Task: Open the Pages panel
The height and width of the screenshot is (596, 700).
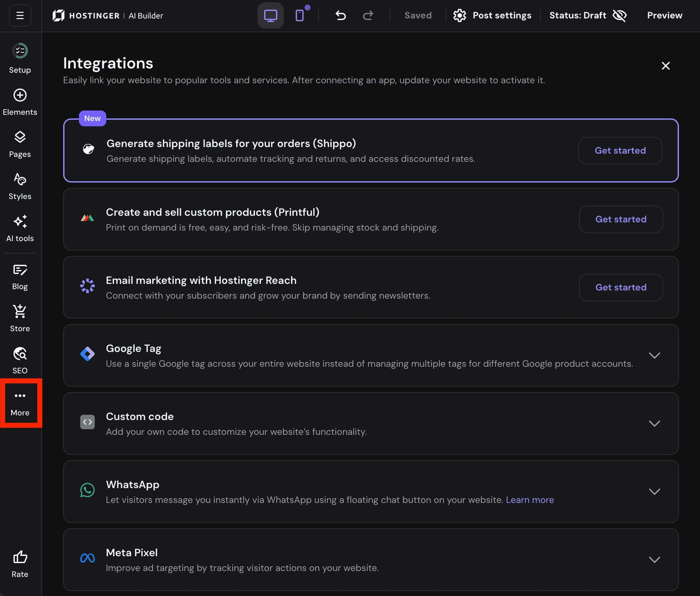Action: (x=20, y=144)
